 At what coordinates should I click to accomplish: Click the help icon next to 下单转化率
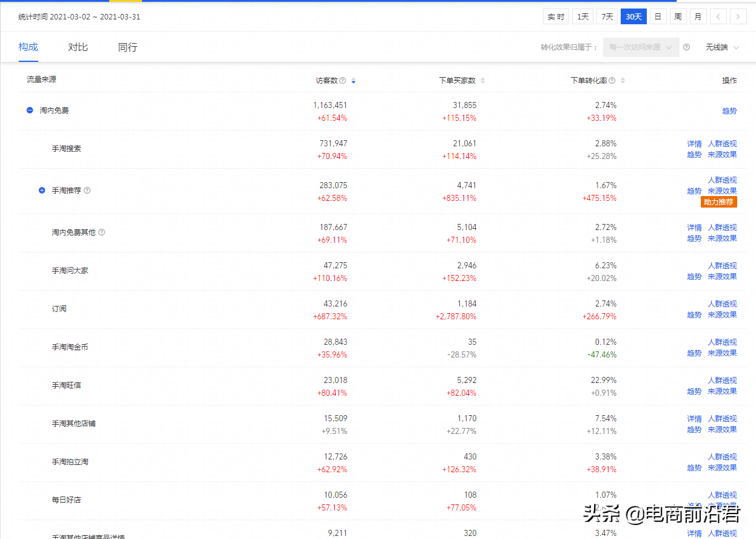pyautogui.click(x=612, y=81)
